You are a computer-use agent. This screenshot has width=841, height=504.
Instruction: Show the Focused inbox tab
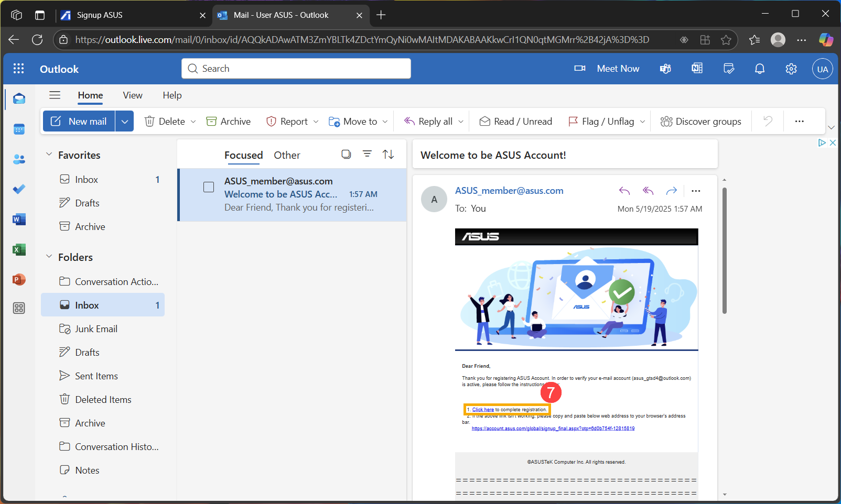pos(244,155)
